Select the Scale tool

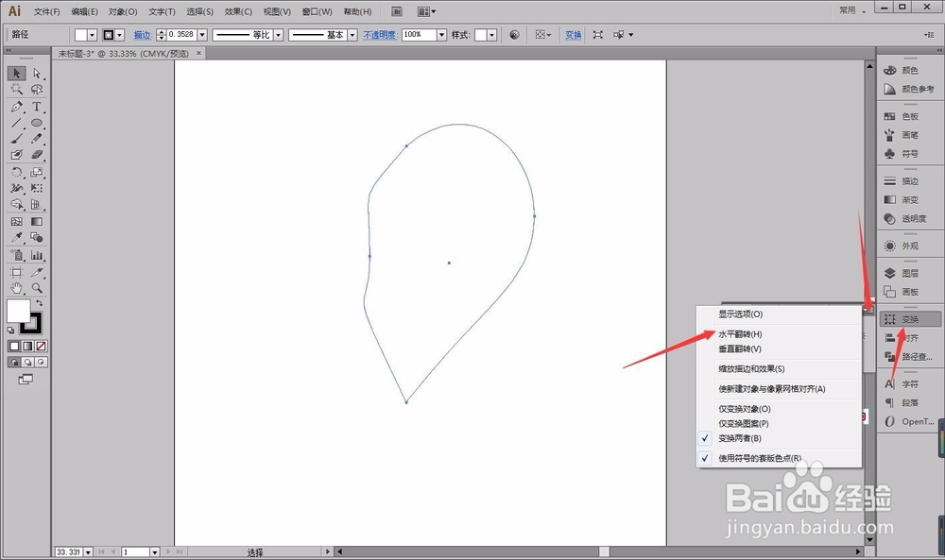click(x=37, y=172)
